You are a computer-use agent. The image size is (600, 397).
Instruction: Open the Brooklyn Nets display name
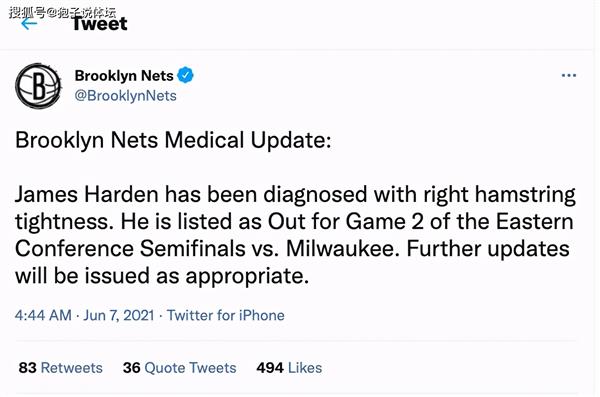point(124,75)
